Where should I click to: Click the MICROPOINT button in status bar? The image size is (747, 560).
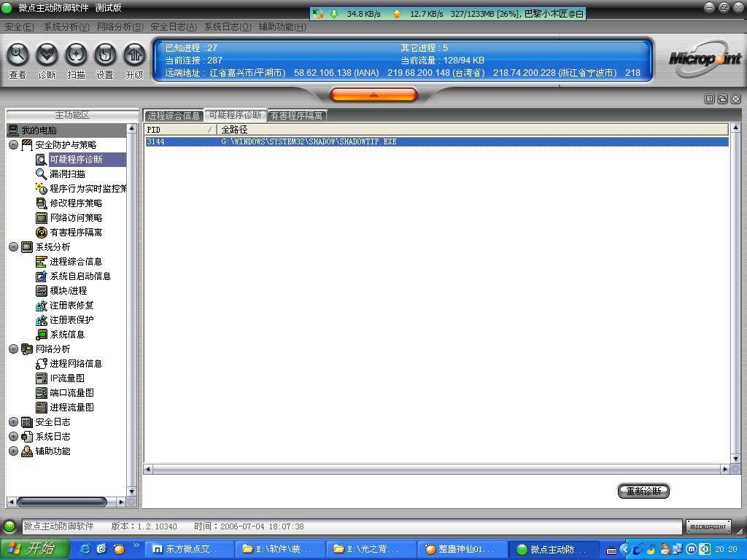(x=708, y=526)
